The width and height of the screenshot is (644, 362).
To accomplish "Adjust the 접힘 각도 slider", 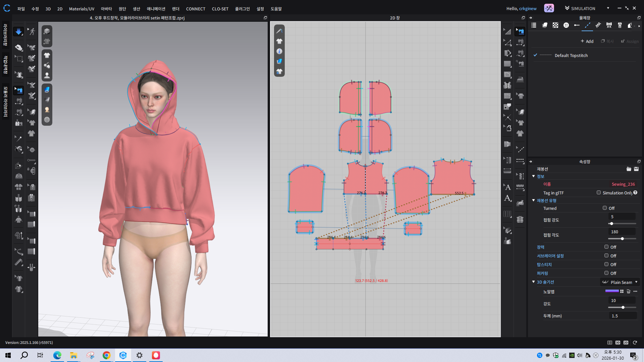I will tap(622, 239).
